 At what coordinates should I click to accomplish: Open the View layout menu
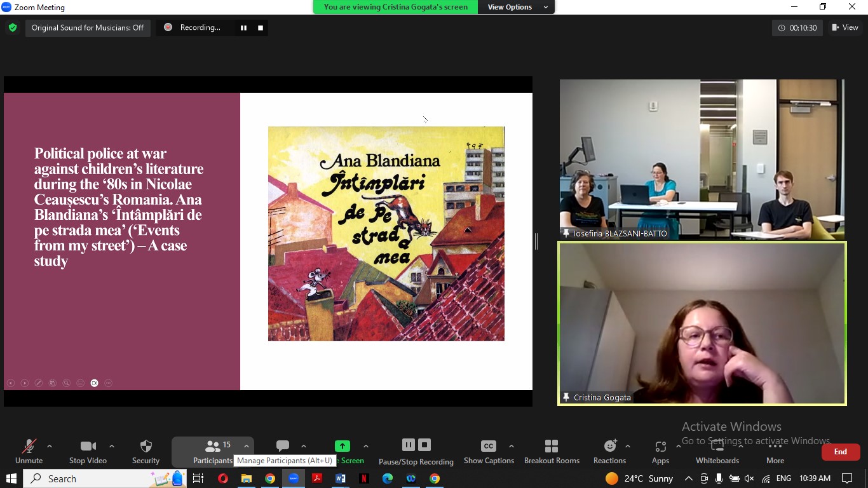tap(845, 27)
